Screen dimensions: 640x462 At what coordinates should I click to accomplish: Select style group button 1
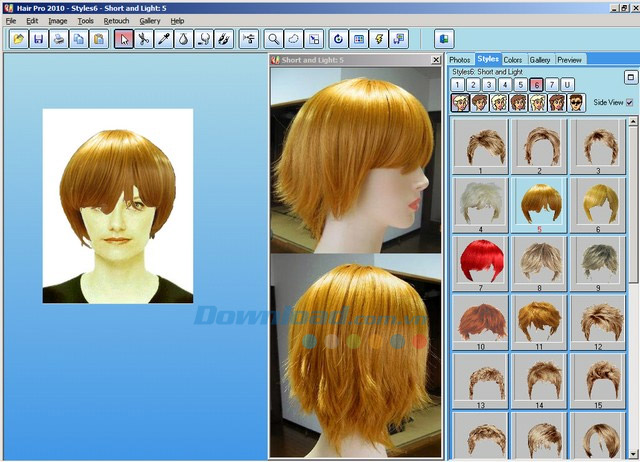[x=457, y=85]
